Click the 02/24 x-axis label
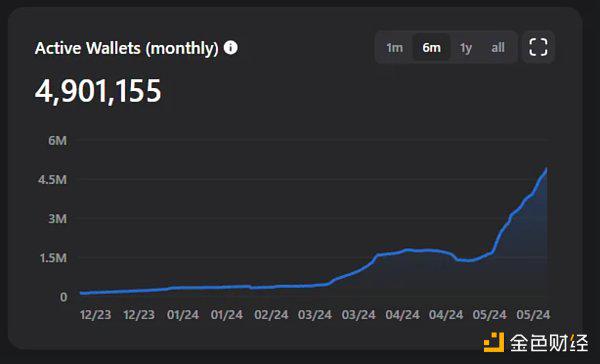This screenshot has height=364, width=600. (271, 315)
